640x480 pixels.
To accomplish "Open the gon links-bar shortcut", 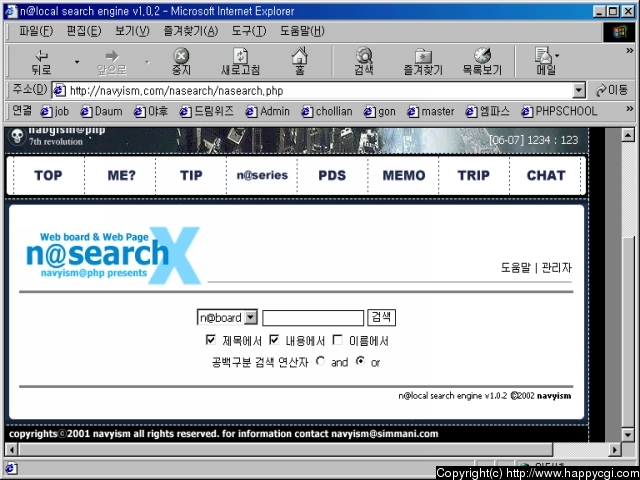I will coord(380,111).
